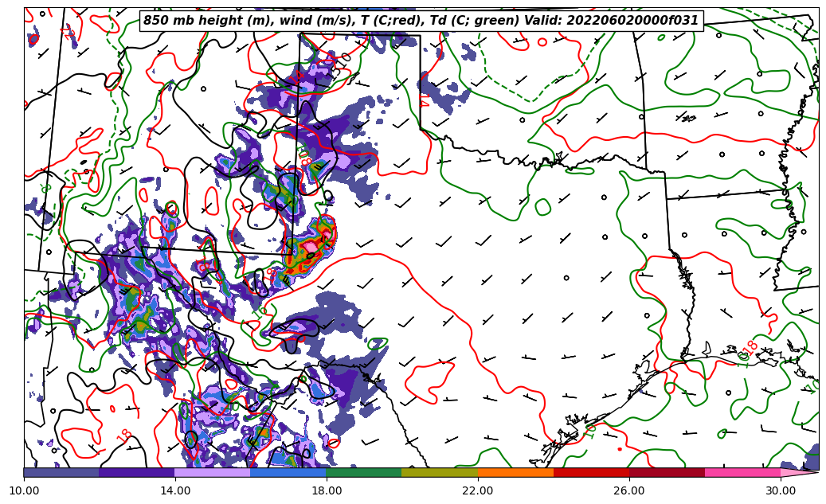Select the dark purple 12–14 colorbar segment

pyautogui.click(x=137, y=472)
